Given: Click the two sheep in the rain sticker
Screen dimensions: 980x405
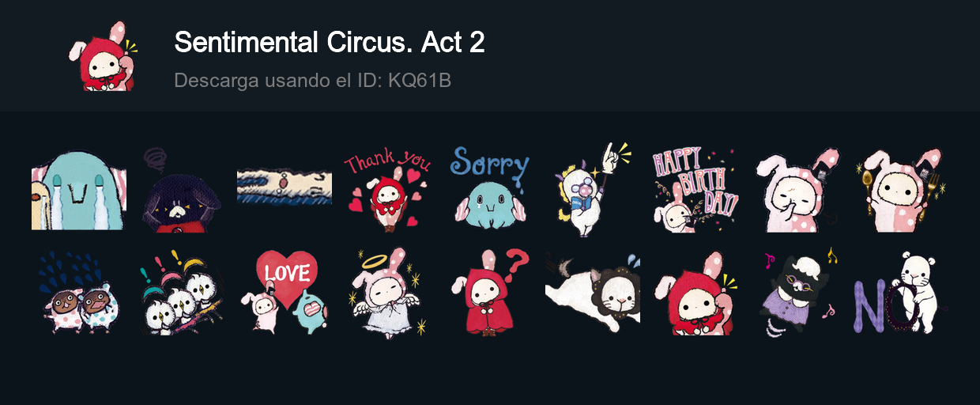Looking at the screenshot, I should pos(79,293).
